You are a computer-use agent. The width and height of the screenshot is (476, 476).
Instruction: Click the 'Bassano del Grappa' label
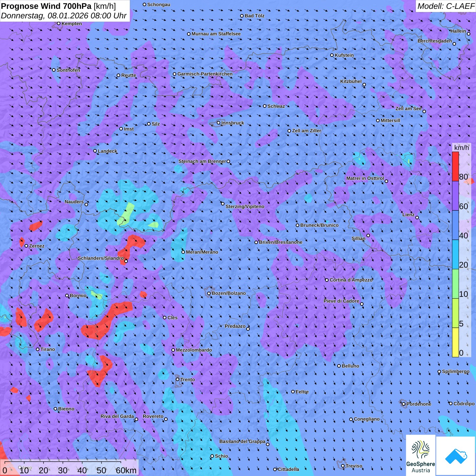(242, 441)
